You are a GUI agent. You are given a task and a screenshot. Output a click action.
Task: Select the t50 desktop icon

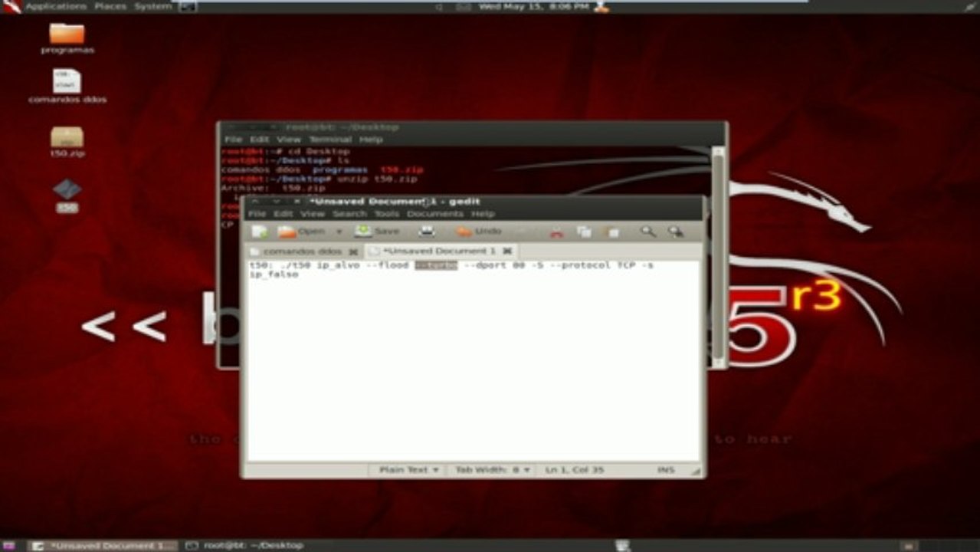[x=67, y=195]
